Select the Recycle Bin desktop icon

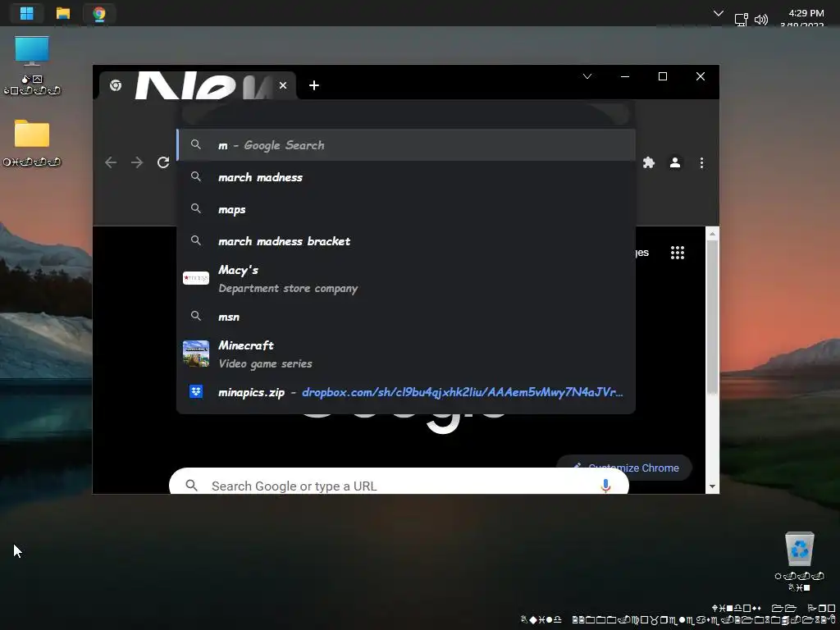click(799, 560)
